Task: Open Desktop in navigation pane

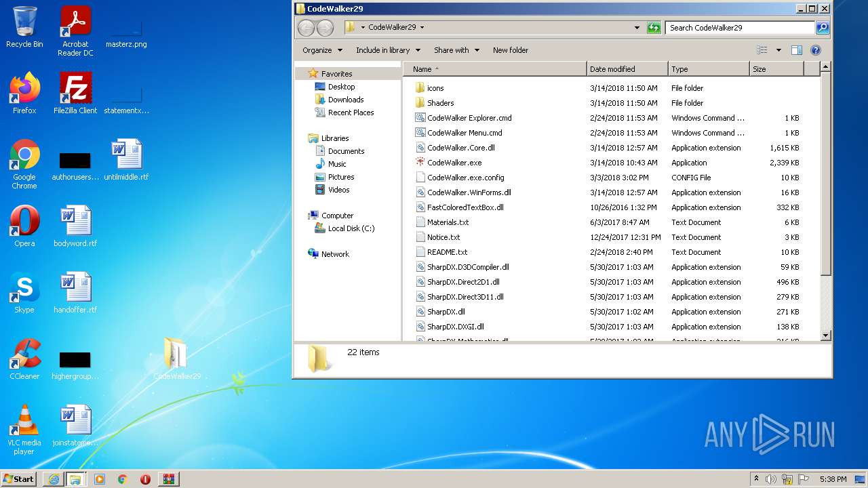Action: (341, 87)
